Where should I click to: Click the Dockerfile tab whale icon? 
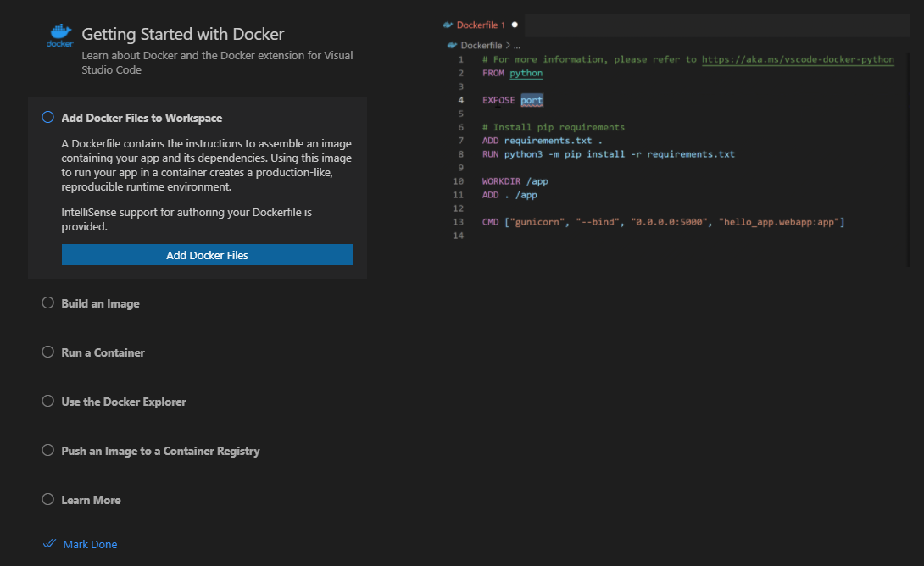pyautogui.click(x=448, y=25)
